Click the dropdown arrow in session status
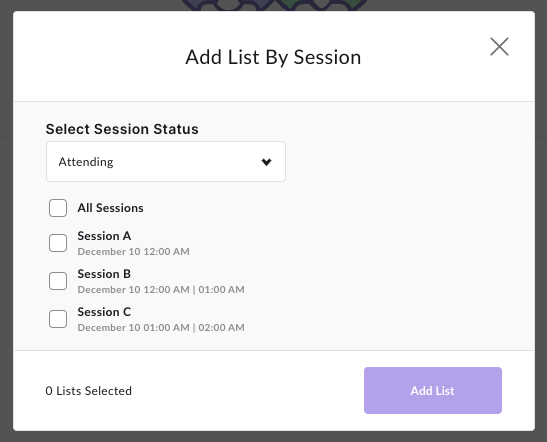Screen dimensions: 547x442 267,162
